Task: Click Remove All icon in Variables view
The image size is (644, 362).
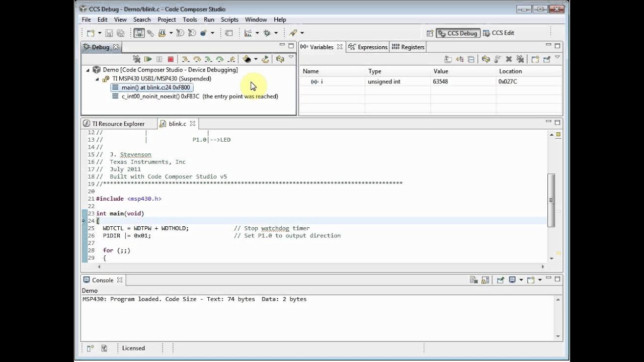Action: 520,59
